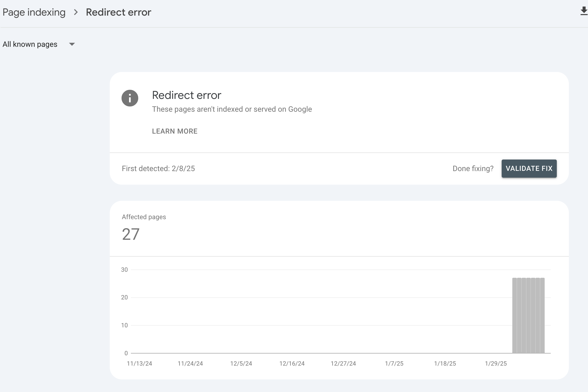This screenshot has width=588, height=392.
Task: Expand the All known pages dropdown arrow
Action: coord(72,44)
